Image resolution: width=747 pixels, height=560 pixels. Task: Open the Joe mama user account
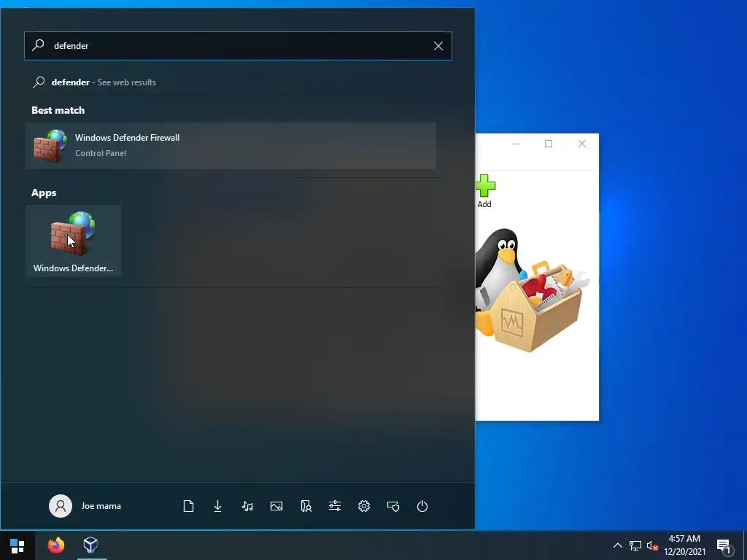85,506
